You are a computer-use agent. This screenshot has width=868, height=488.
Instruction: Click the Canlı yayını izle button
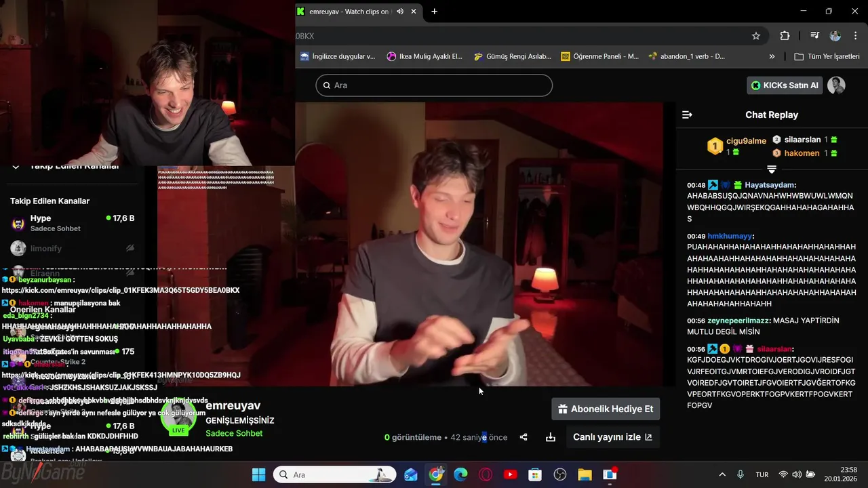[612, 437]
